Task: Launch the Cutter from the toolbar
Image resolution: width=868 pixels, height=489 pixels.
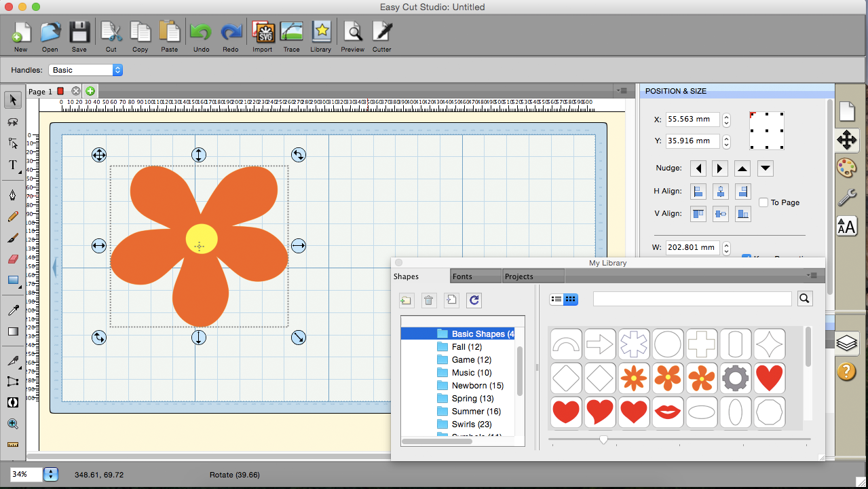Action: pos(381,32)
